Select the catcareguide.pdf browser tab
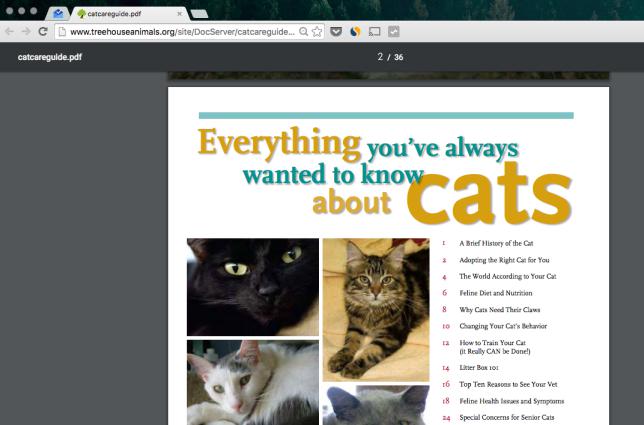 130,14
